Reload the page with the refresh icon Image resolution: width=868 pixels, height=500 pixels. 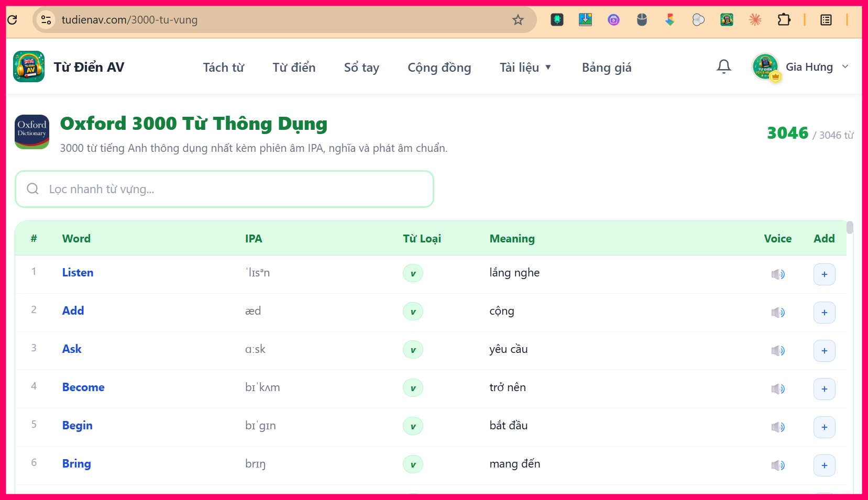pyautogui.click(x=12, y=20)
